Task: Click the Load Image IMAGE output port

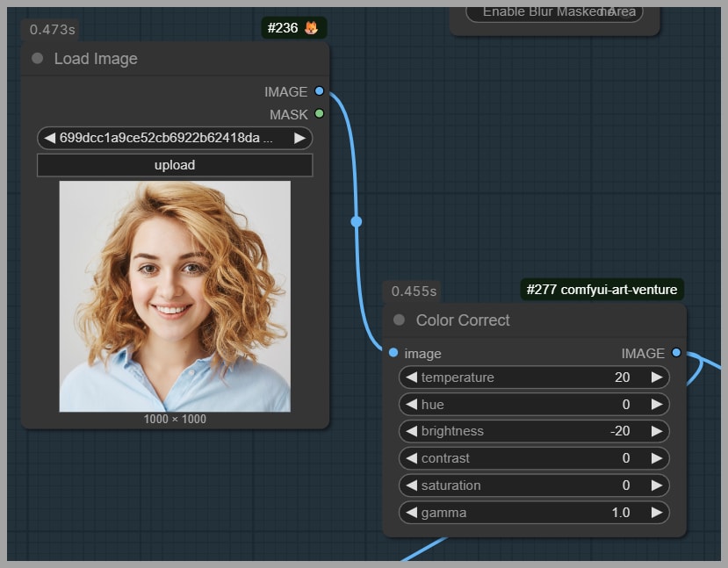Action: 319,91
